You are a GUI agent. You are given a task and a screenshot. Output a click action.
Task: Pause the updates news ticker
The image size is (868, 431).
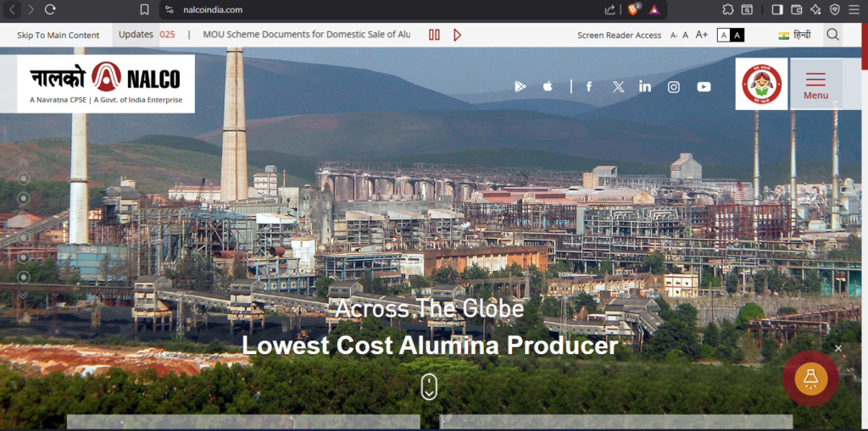pyautogui.click(x=434, y=35)
